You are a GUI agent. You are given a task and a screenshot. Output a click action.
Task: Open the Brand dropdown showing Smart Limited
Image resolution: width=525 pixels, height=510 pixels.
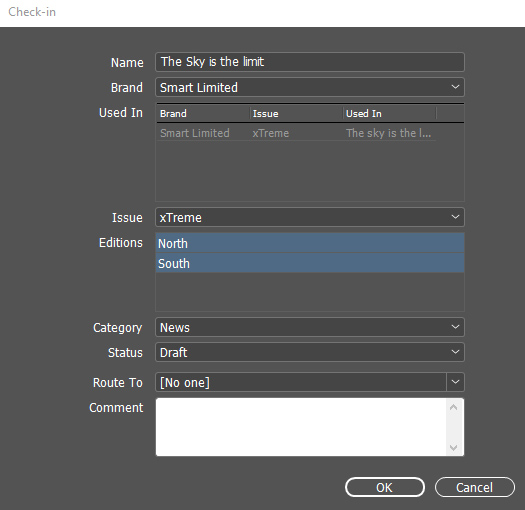[310, 87]
